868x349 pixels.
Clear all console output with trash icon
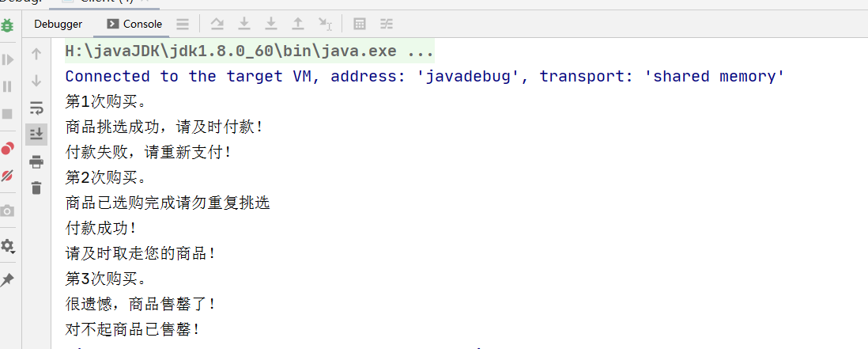tap(36, 188)
